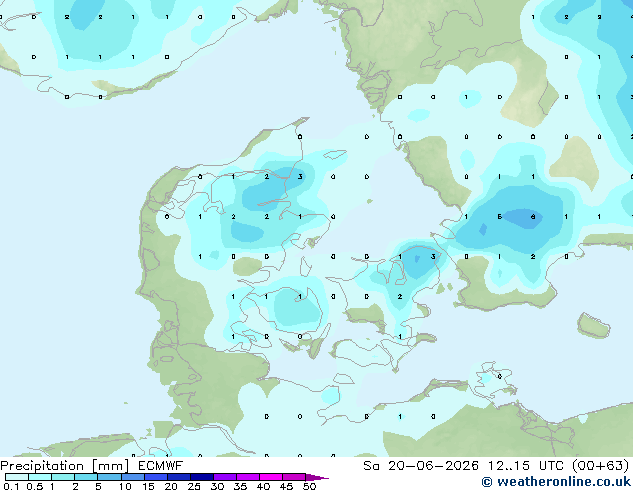Click the date 'Sa 20-06-2026'
The width and height of the screenshot is (634, 490).
tap(421, 466)
